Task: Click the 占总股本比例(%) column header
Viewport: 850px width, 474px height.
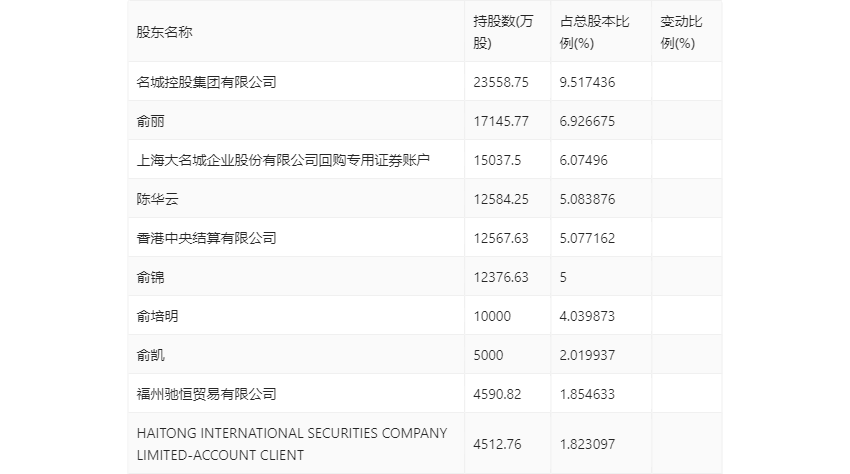Action: coord(594,33)
